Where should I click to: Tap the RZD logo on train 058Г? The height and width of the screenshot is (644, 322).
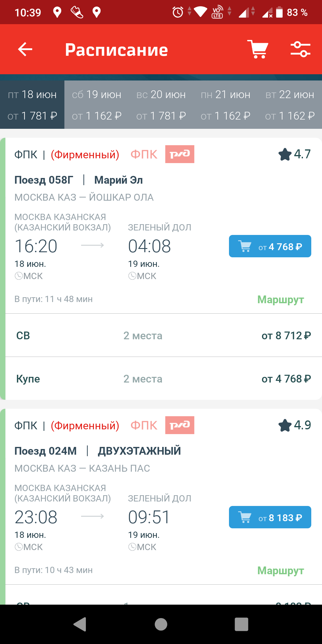[179, 154]
